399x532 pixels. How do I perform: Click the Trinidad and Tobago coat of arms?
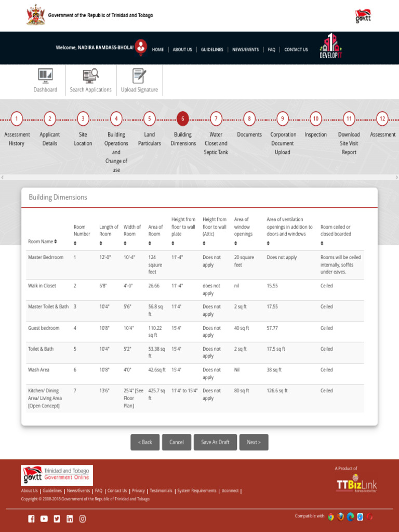[x=36, y=15]
